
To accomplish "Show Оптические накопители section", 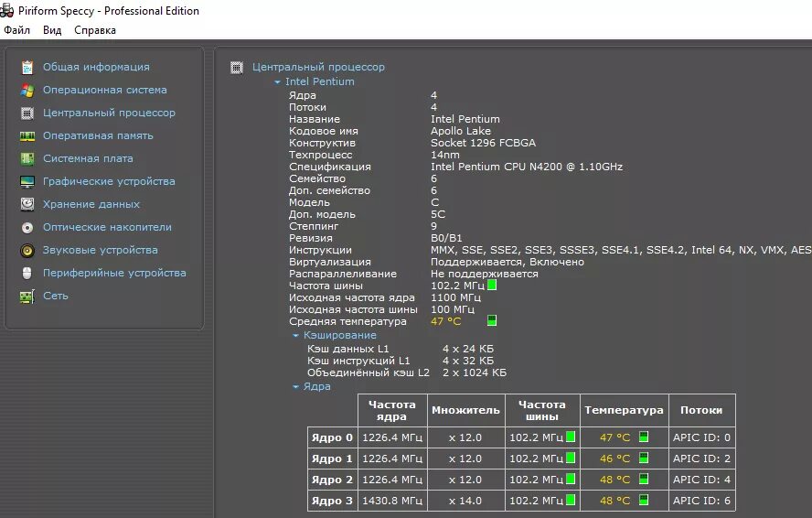I will point(107,227).
